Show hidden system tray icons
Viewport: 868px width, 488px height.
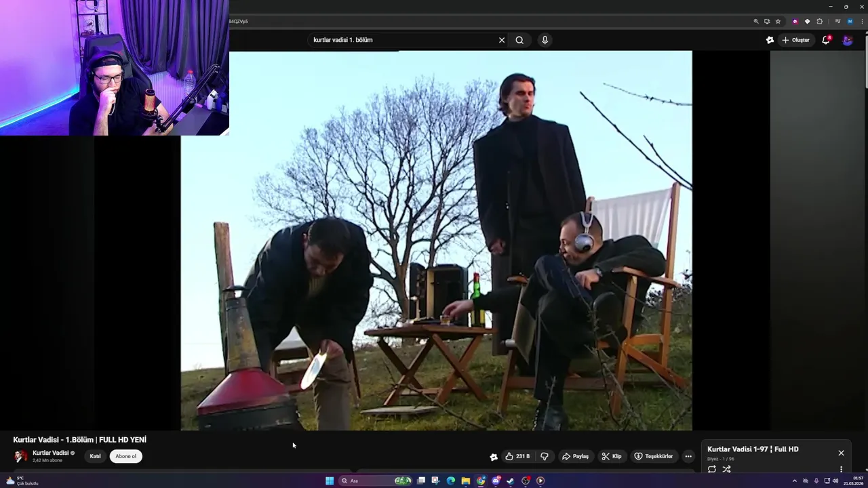[x=795, y=481]
